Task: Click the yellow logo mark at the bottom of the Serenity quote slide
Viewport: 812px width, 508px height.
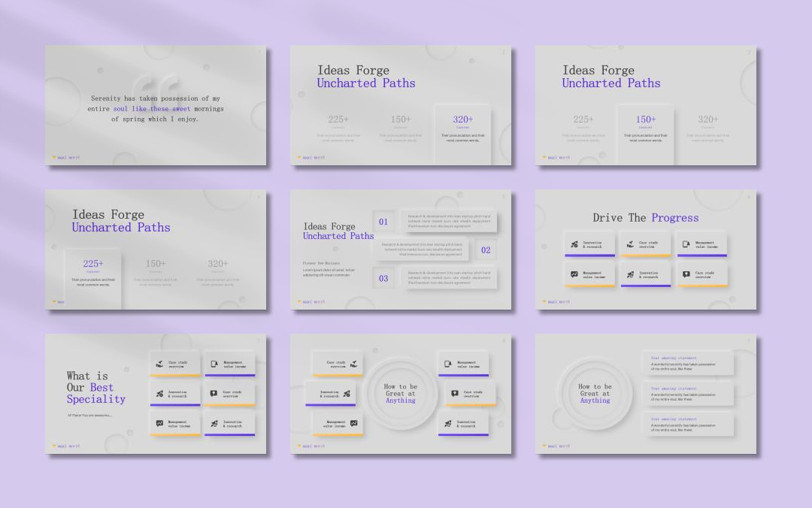Action: [54, 158]
